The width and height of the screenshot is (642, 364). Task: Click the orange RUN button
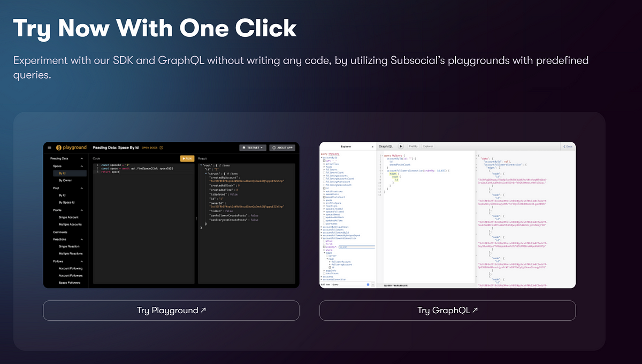(x=187, y=158)
